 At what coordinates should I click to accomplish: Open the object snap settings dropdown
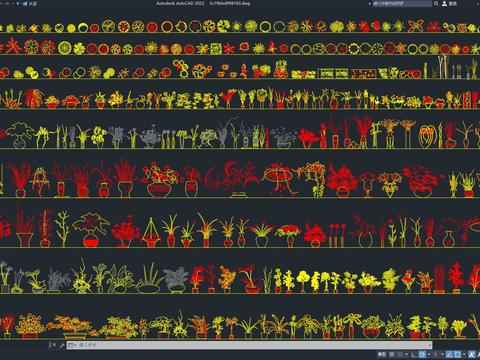464,354
